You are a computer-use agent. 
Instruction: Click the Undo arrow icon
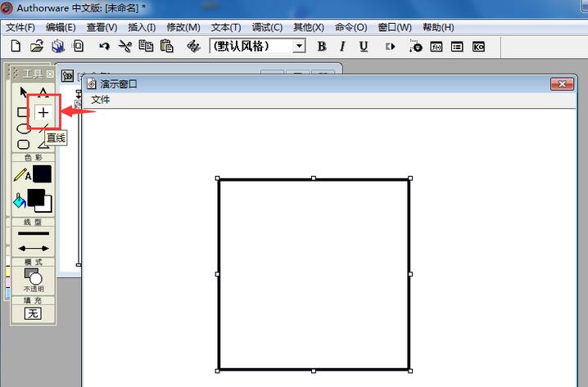(104, 47)
